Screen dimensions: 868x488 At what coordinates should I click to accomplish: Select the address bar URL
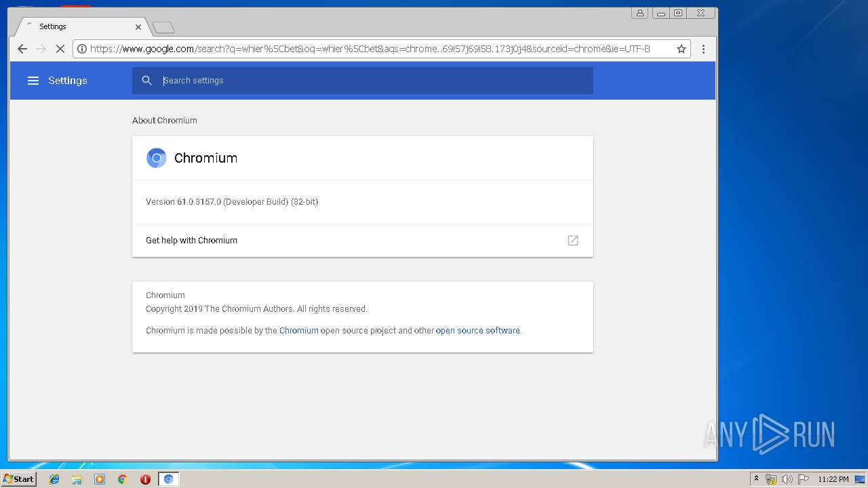pos(370,49)
